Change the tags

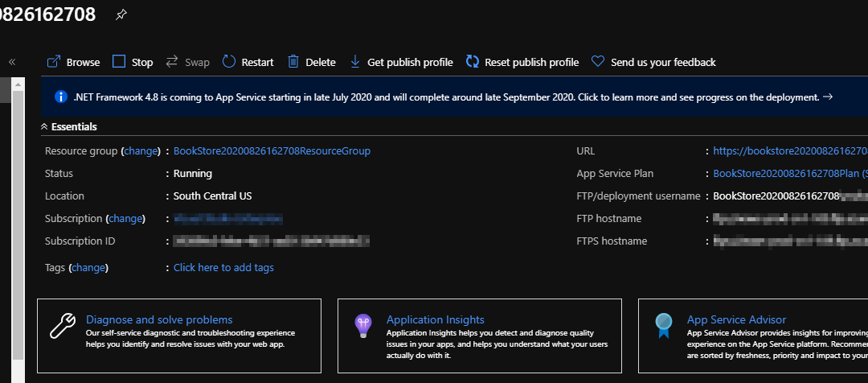[x=89, y=267]
